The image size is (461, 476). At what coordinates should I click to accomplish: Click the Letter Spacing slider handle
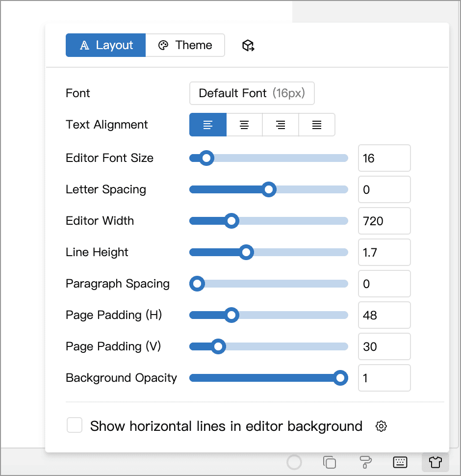(x=269, y=189)
